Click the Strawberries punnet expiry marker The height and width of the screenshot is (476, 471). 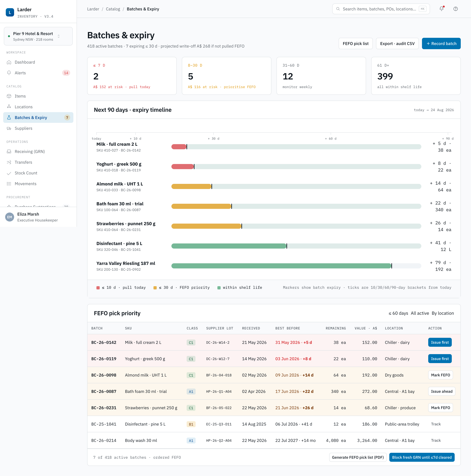[242, 226]
